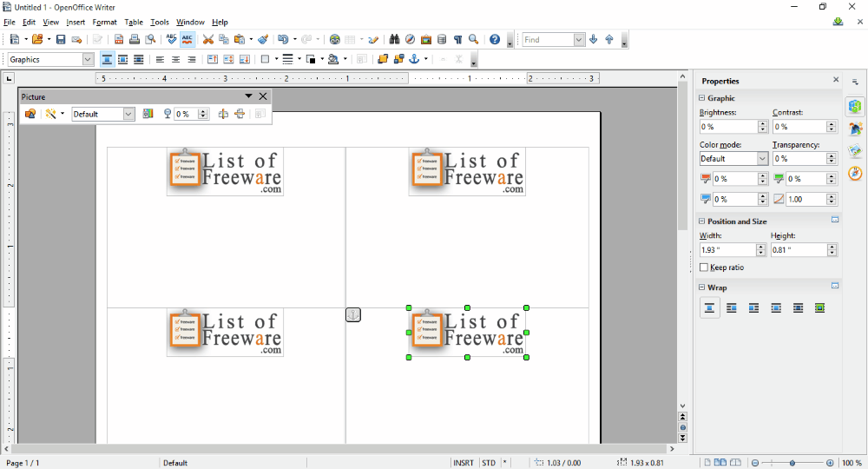Click the Export as PDF icon
The image size is (868, 469).
(x=118, y=39)
